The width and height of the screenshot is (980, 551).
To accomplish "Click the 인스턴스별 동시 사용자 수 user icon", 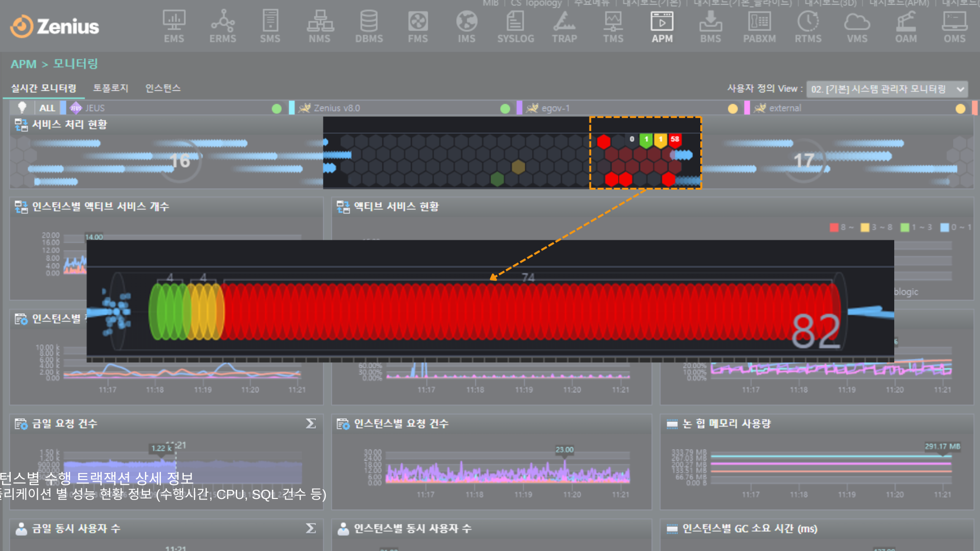I will click(x=343, y=529).
